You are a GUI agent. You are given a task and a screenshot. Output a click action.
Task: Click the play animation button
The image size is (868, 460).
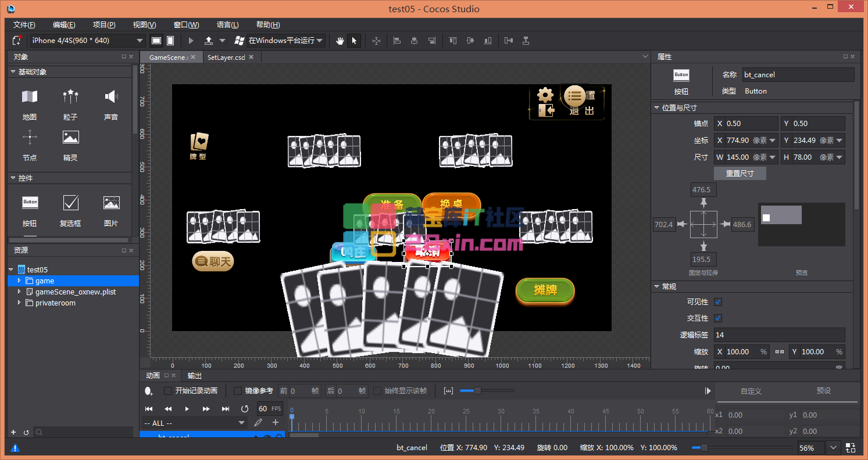point(187,409)
